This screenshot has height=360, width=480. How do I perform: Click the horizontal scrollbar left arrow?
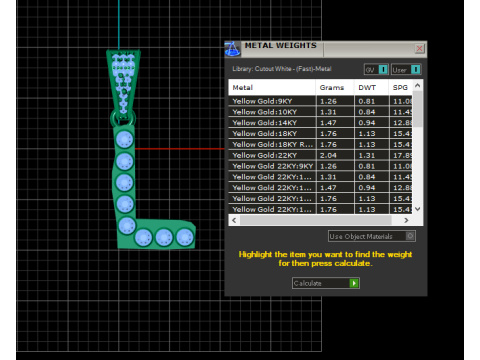point(234,220)
